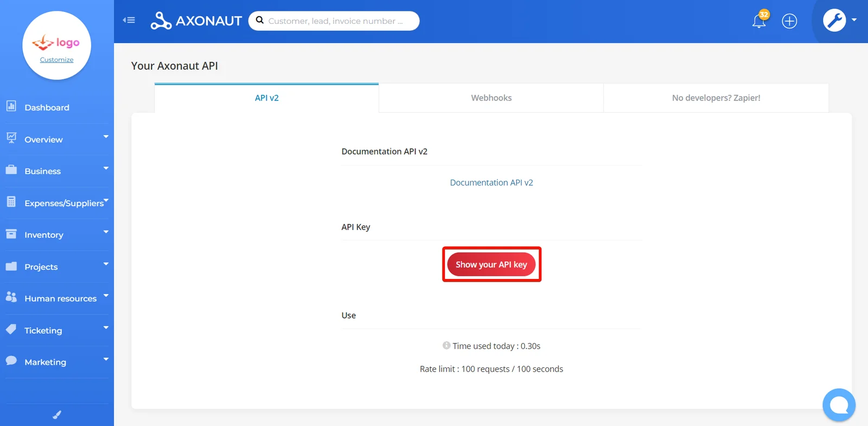The image size is (868, 426).
Task: Open the notifications bell icon
Action: 759,21
